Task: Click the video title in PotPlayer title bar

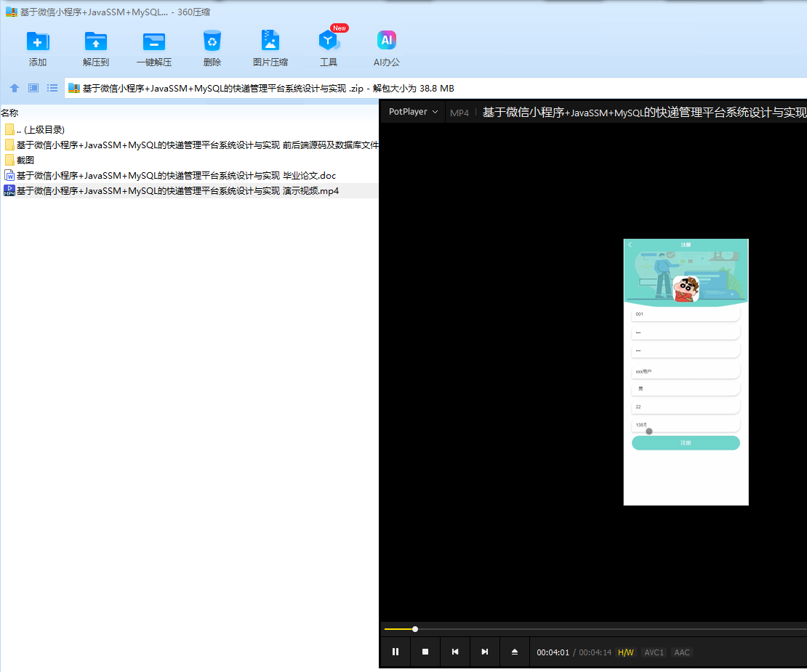Action: point(644,112)
